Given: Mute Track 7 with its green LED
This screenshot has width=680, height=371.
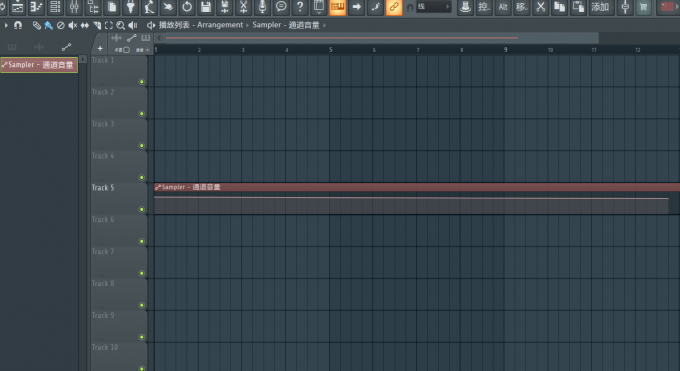Looking at the screenshot, I should point(141,273).
